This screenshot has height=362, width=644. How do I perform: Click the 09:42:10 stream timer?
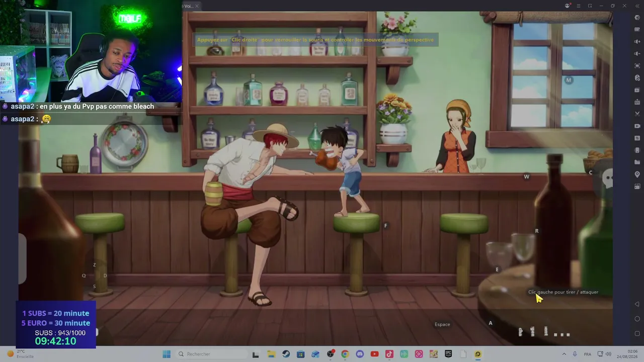(55, 341)
